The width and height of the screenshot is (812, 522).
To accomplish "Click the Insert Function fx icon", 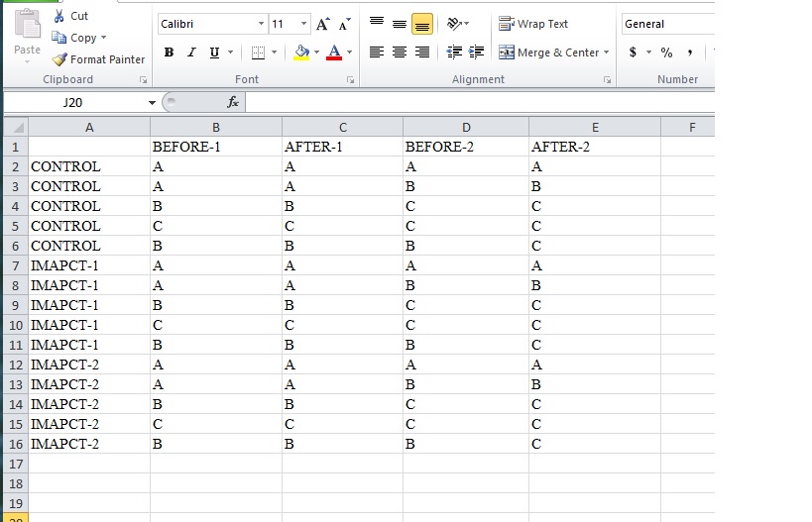I will click(x=233, y=102).
